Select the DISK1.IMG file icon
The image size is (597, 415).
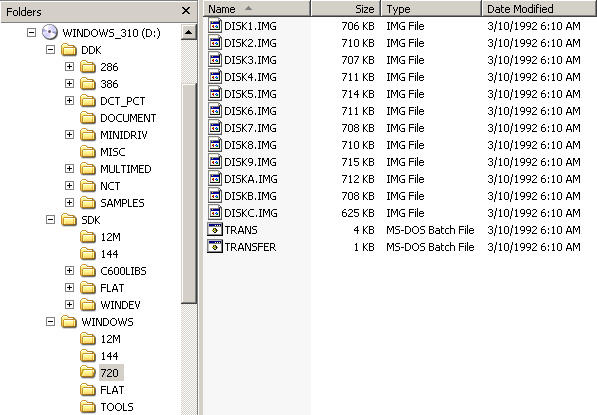click(x=215, y=26)
